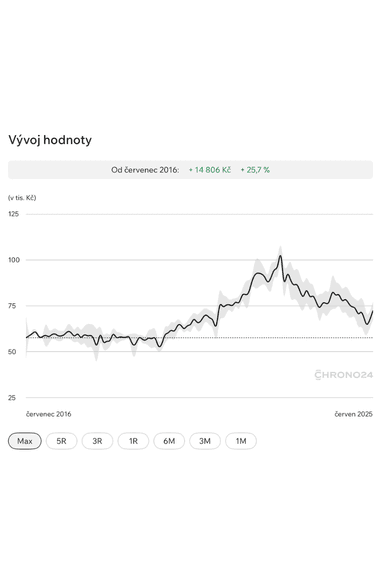Select the 6M time range

(x=169, y=441)
